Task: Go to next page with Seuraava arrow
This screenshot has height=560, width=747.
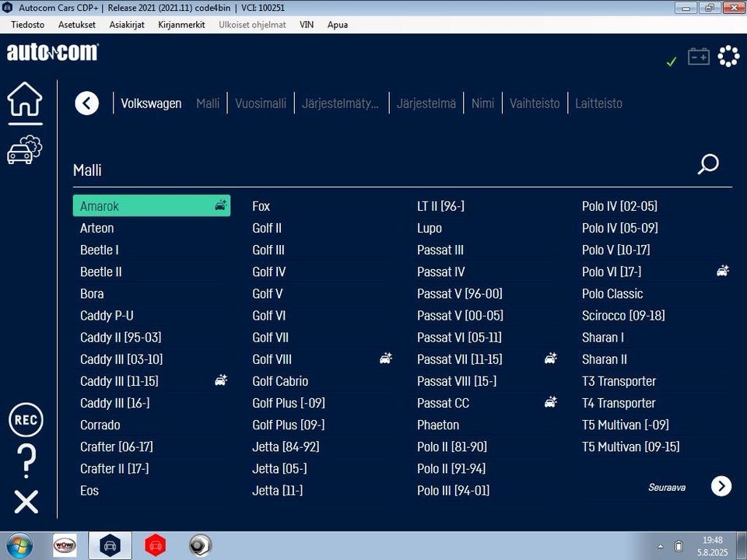Action: (x=721, y=486)
